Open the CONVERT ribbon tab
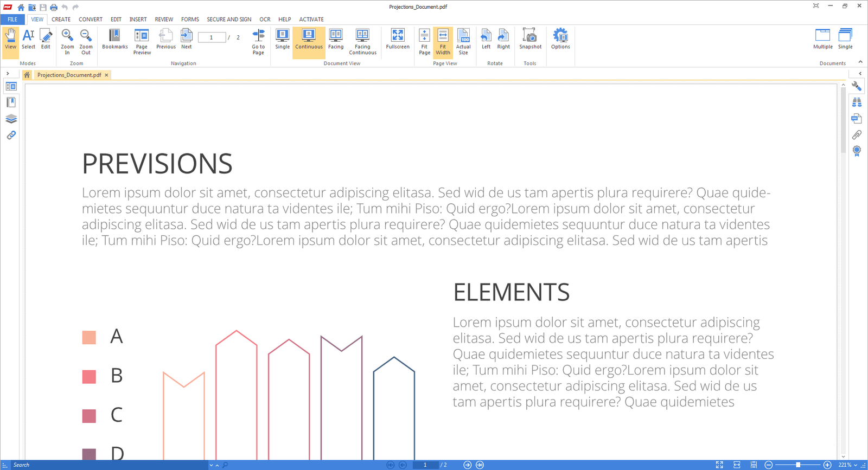Viewport: 868px width, 470px height. coord(90,19)
